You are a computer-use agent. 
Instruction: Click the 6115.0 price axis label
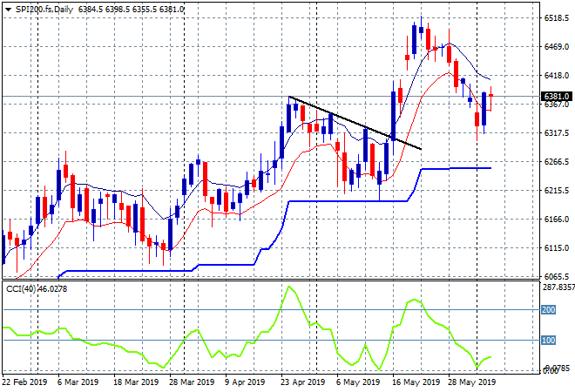tap(557, 248)
